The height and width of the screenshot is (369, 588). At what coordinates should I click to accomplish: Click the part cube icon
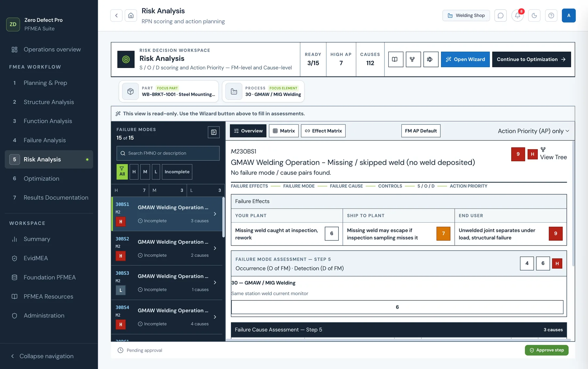(x=130, y=91)
